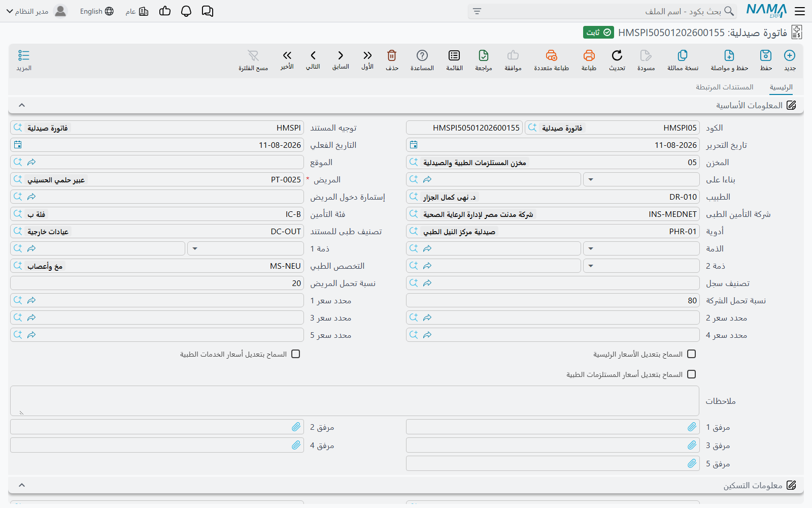Switch to the الرئيسية tab
Image resolution: width=812 pixels, height=508 pixels.
(781, 87)
